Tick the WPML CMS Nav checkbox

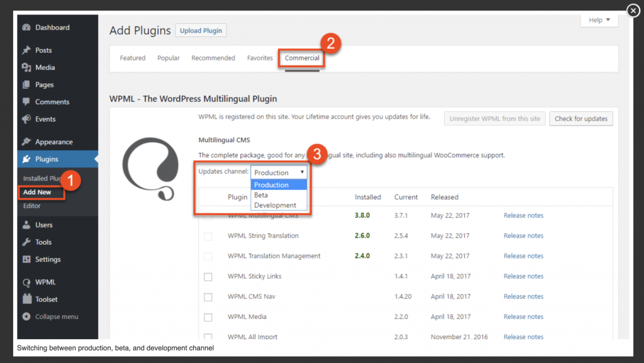tap(208, 297)
